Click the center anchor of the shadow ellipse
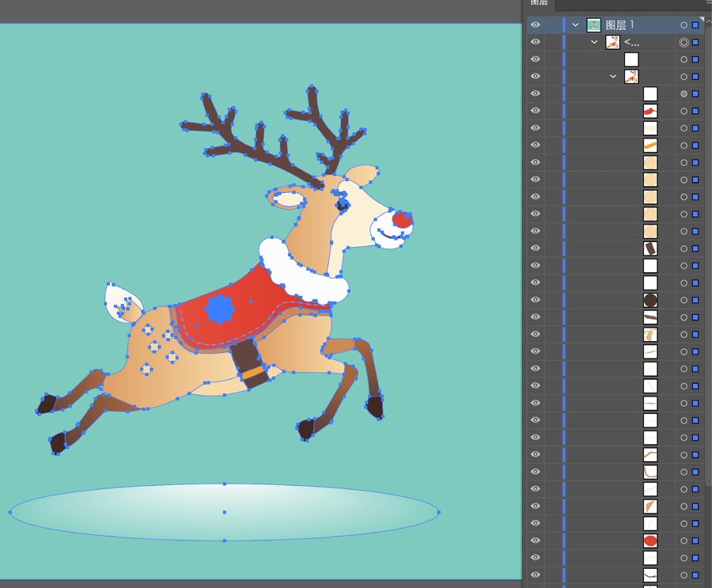 (225, 512)
